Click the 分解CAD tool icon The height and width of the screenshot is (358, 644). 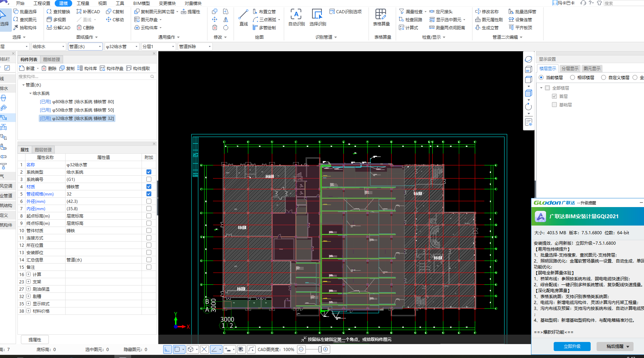[58, 28]
